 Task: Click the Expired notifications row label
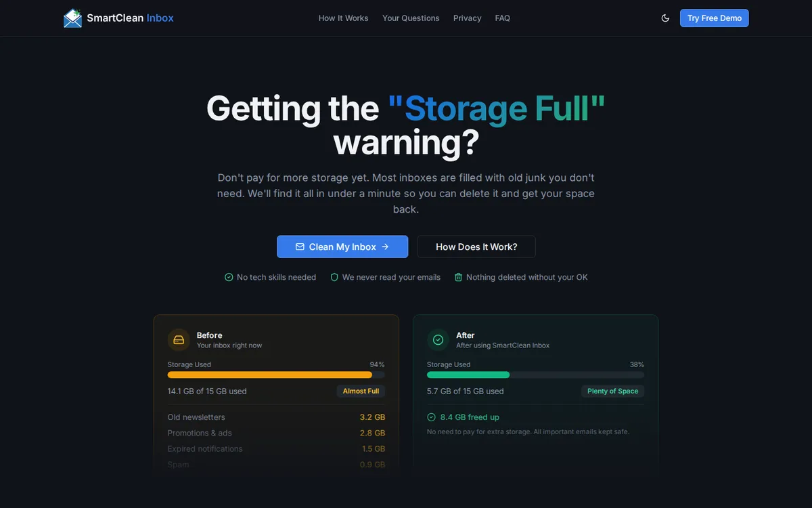[x=205, y=449]
